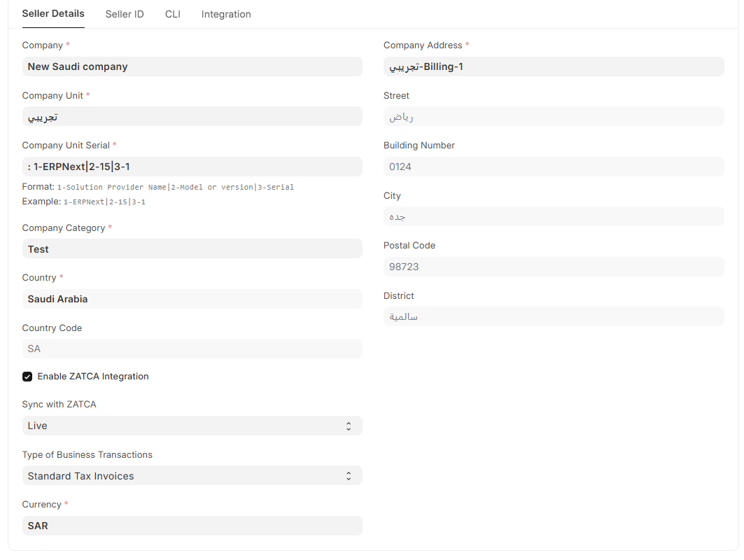The height and width of the screenshot is (560, 744).
Task: Focus the Company Unit field
Action: click(x=192, y=117)
